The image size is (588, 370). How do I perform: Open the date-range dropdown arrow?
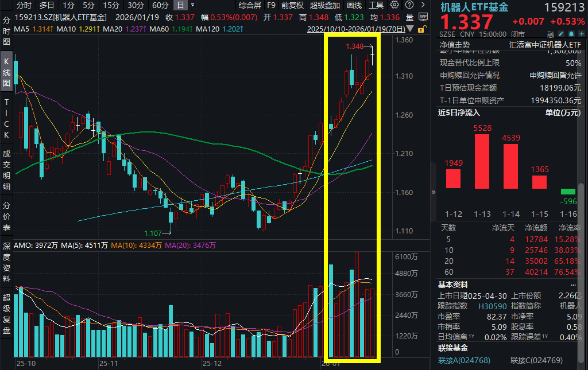tap(410, 28)
